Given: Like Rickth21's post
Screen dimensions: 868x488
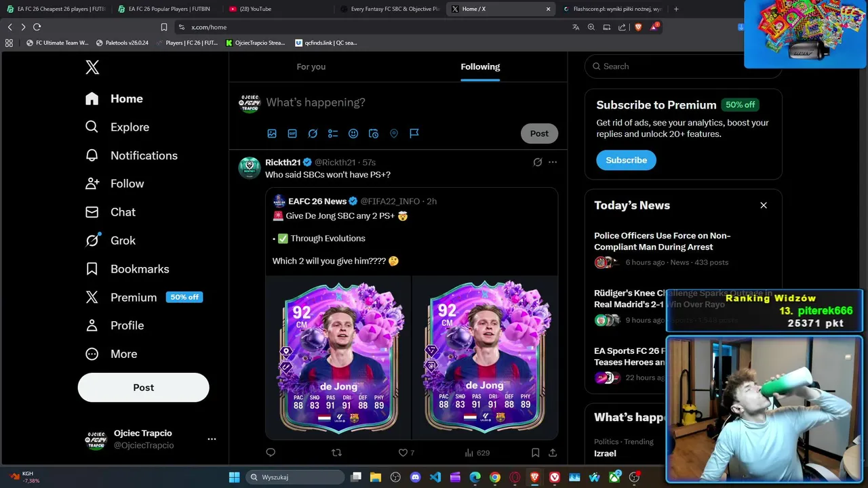Looking at the screenshot, I should (x=406, y=453).
